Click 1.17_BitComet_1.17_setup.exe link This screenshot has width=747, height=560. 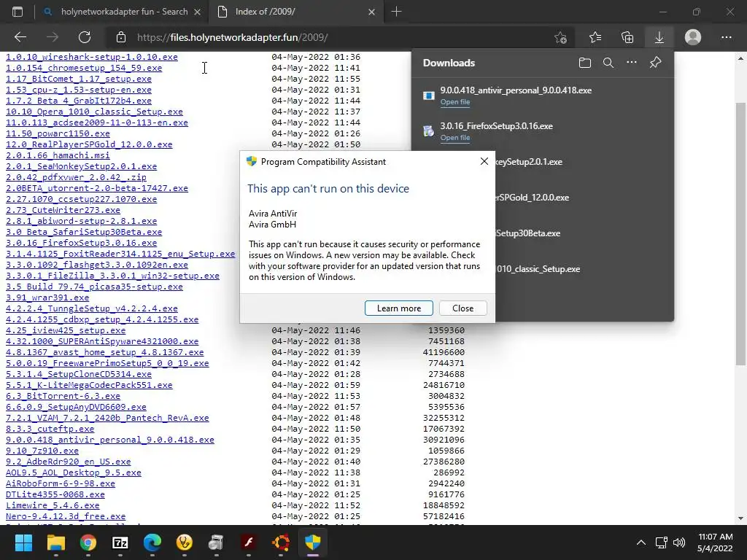click(79, 79)
